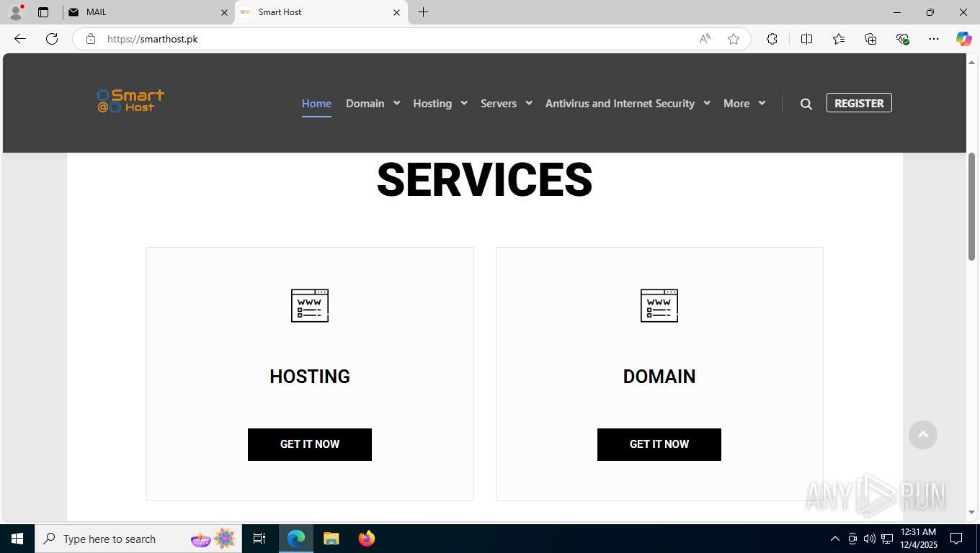Open the Collections icon
The width and height of the screenshot is (980, 553).
pos(870,39)
